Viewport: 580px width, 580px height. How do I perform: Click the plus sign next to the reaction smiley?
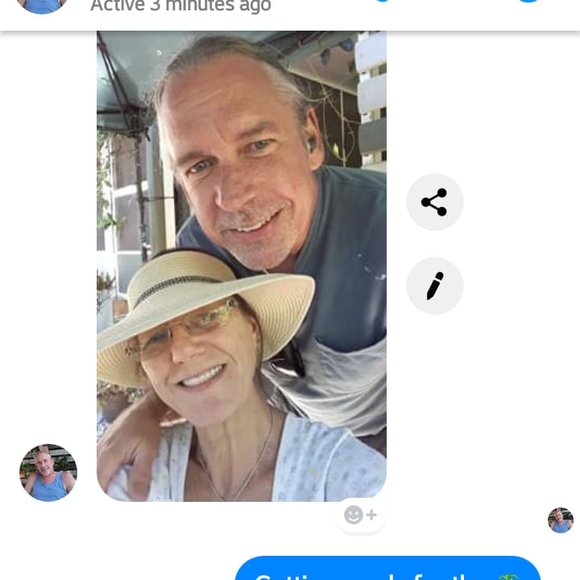[x=371, y=515]
